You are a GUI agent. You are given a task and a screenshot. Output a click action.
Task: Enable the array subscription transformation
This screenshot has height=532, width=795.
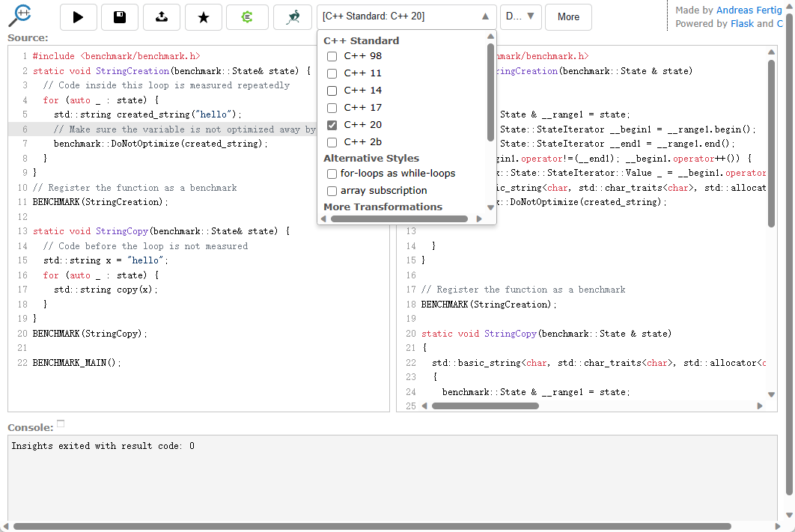[x=332, y=191]
